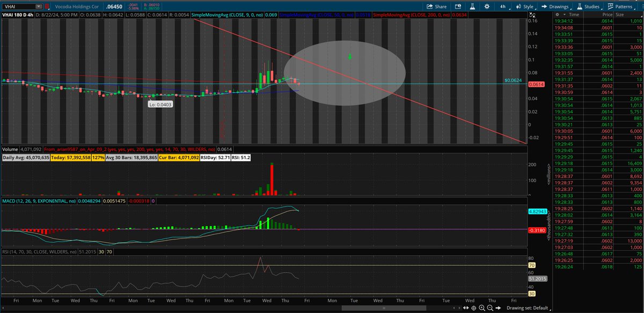Select the 19:29:18 trade of 16,409 shares
The image size is (644, 313).
[599, 162]
